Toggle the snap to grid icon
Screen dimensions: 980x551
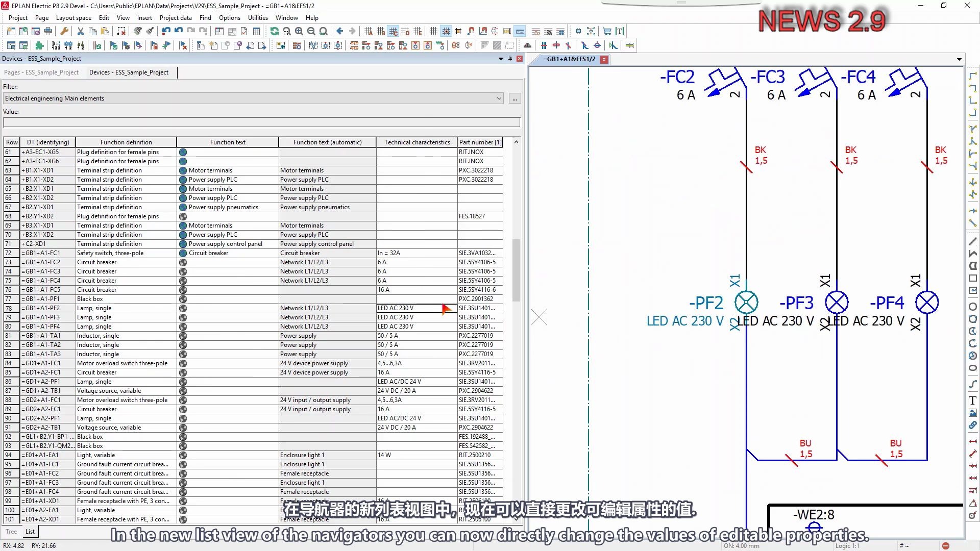click(x=446, y=31)
